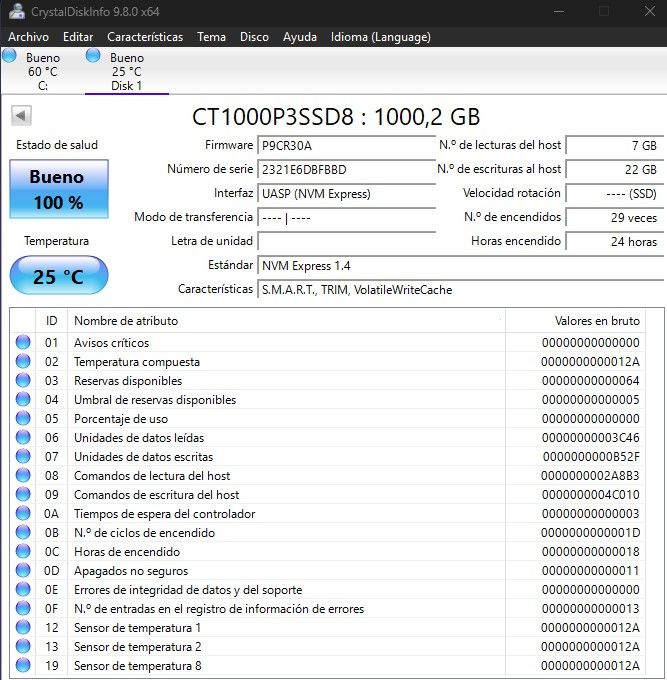Click the host writes value 22 GB
667x680 pixels.
[x=615, y=170]
